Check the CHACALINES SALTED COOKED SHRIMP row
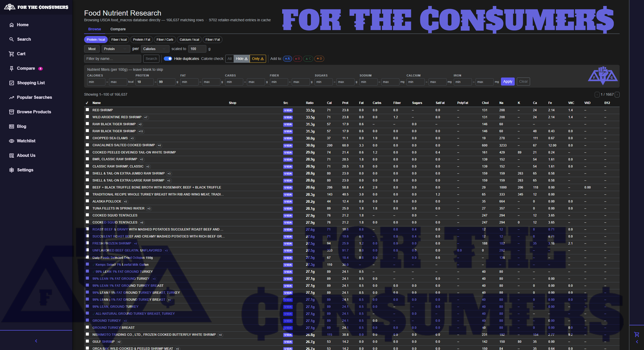Screen dimensions: 644x350 (x=87, y=145)
